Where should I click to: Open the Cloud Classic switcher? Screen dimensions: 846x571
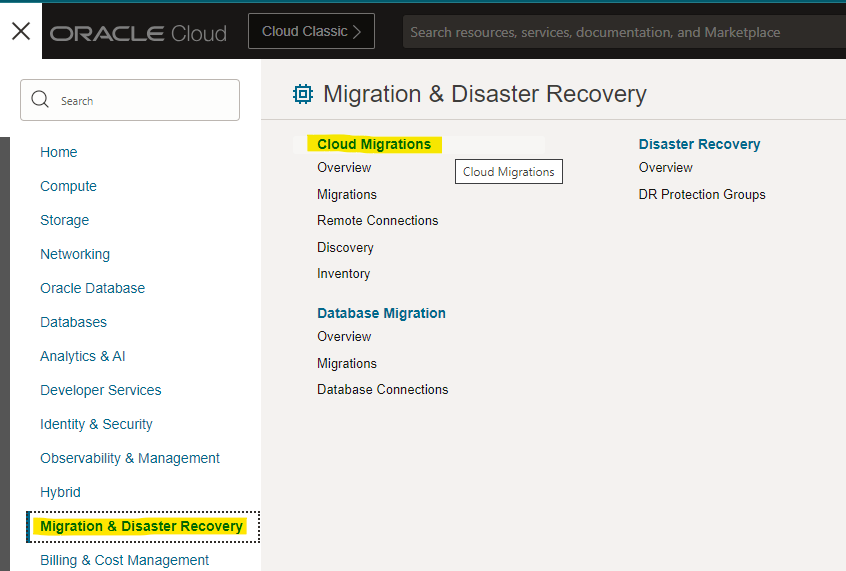tap(311, 32)
